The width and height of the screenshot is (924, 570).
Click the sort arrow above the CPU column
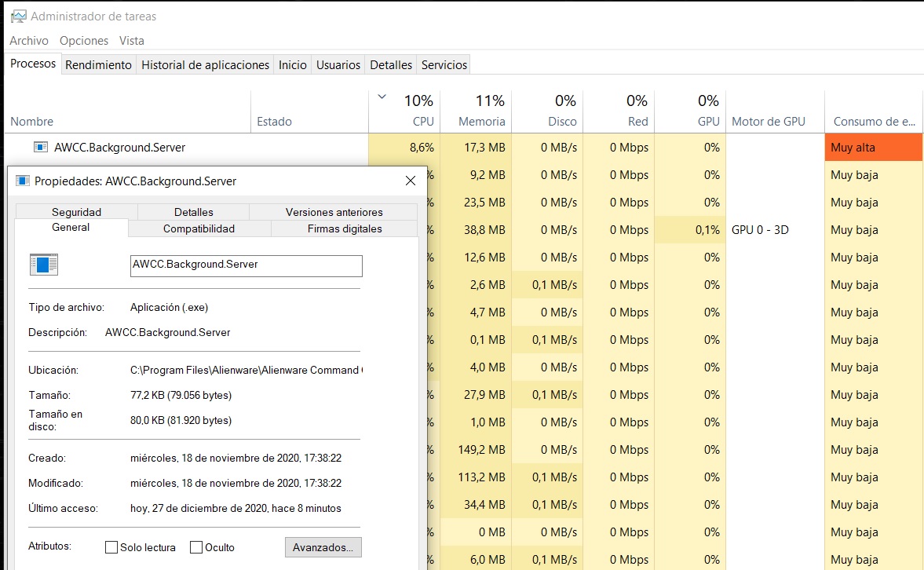coord(382,97)
